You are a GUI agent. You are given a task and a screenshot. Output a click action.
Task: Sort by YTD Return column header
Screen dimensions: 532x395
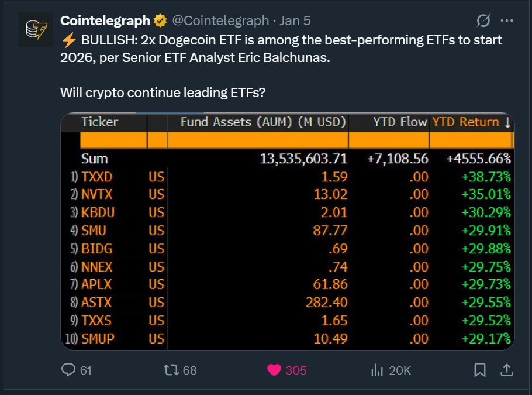[x=471, y=122]
